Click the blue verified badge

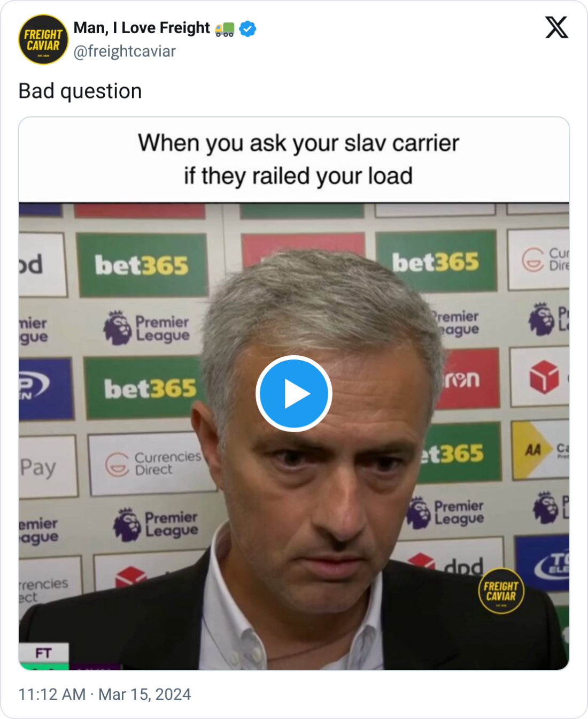[247, 28]
